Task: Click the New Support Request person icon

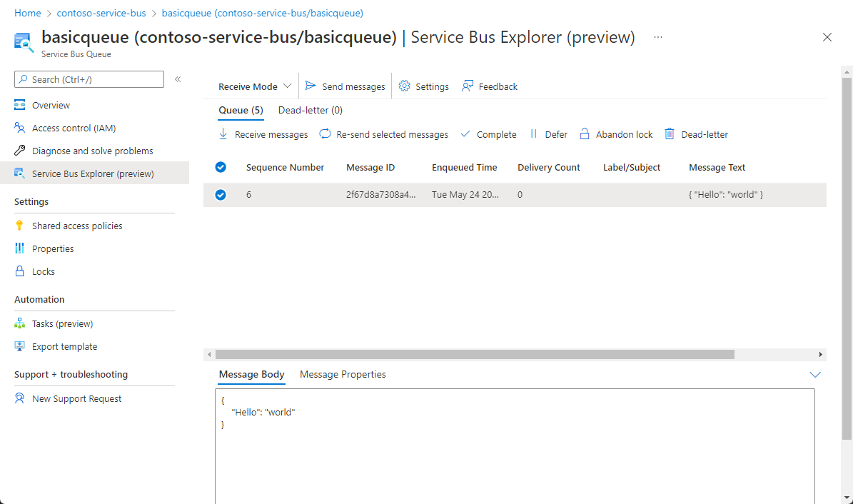Action: pyautogui.click(x=19, y=398)
